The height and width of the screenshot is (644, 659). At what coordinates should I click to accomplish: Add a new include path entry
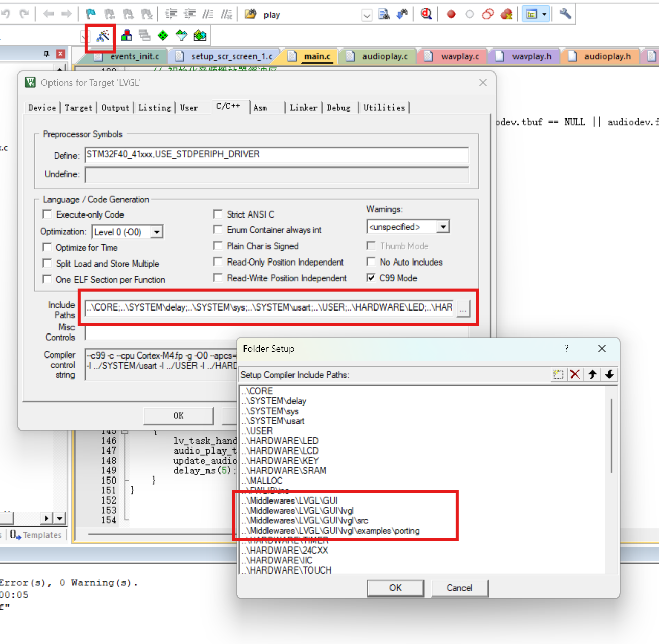pos(558,374)
